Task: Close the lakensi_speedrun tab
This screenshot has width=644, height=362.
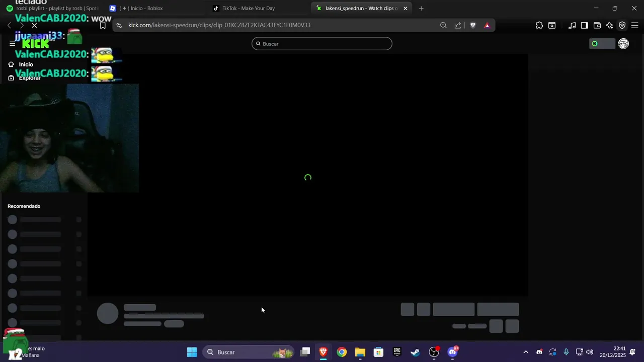Action: click(x=405, y=8)
